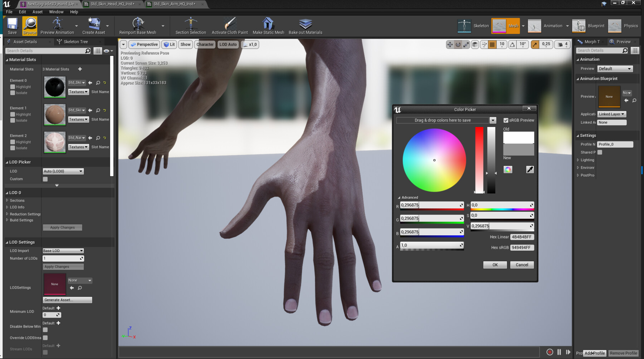Open the Base LOD import dropdown
Screen dimensions: 644x359
tap(63, 251)
